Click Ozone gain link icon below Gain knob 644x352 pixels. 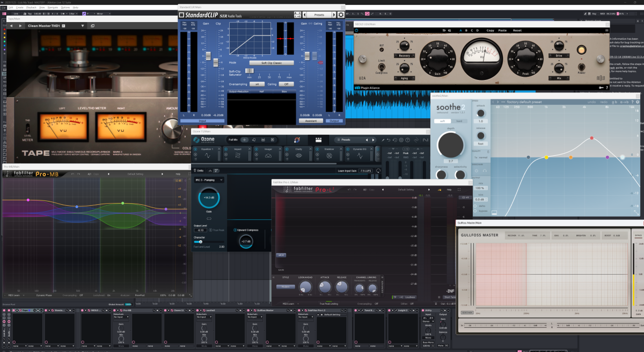tap(209, 219)
